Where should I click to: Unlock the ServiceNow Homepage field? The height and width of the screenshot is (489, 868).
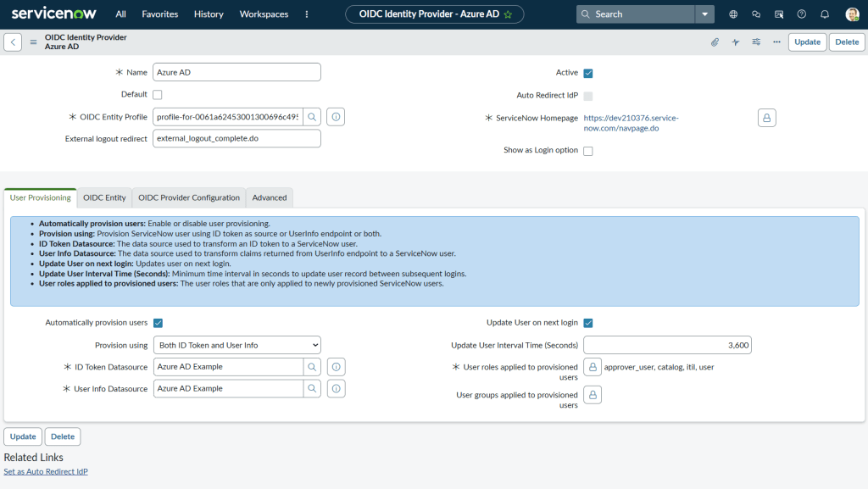766,118
